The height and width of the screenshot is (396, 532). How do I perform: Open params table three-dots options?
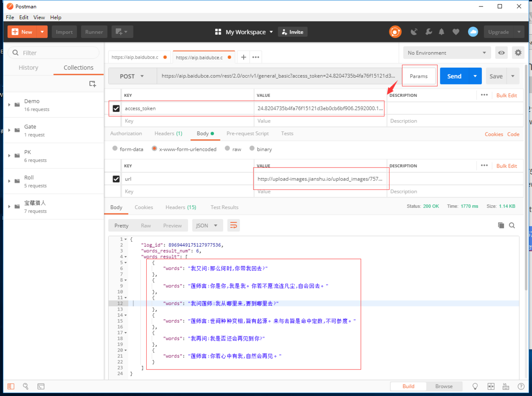click(x=484, y=95)
